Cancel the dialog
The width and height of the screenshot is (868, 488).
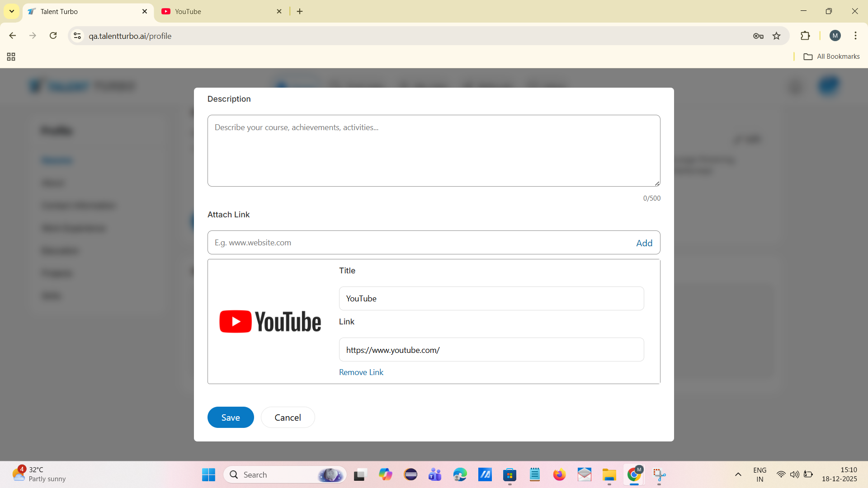288,417
